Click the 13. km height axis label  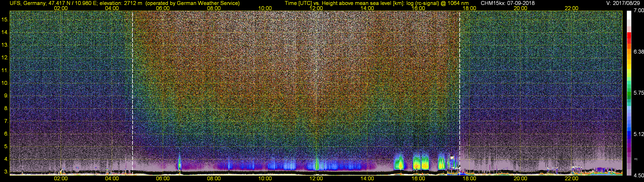(5, 45)
